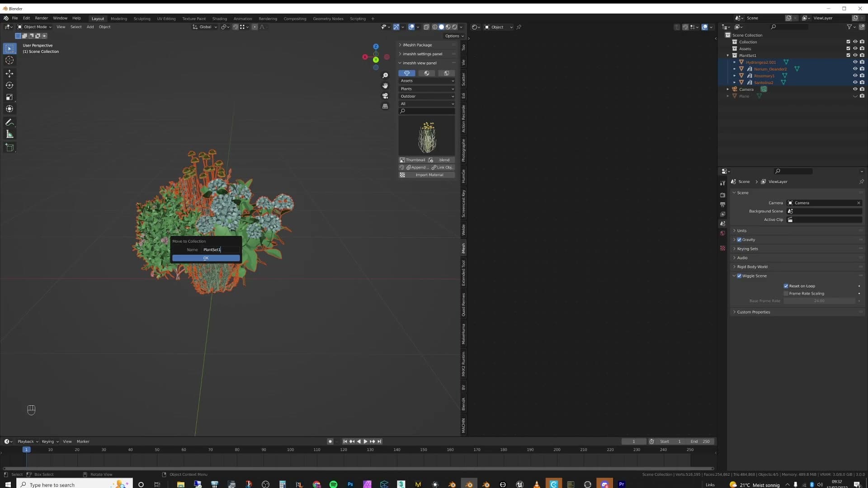Open the Output properties tab icon

pos(722,204)
